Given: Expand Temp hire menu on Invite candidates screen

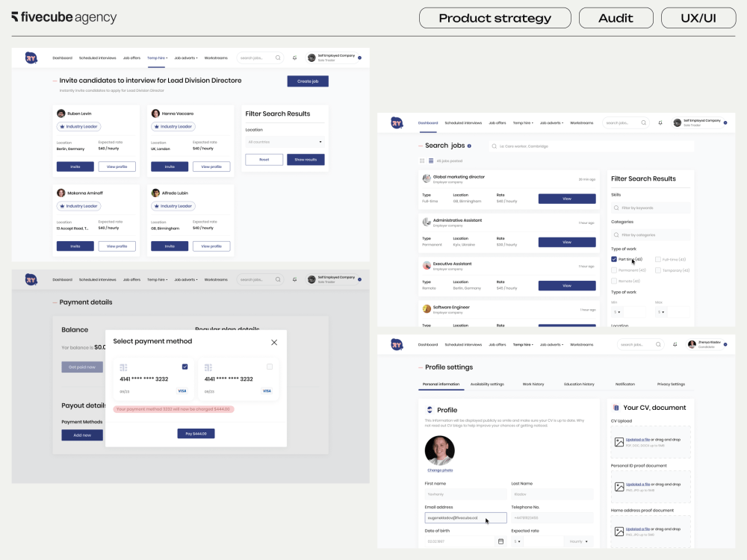Looking at the screenshot, I should pyautogui.click(x=157, y=58).
